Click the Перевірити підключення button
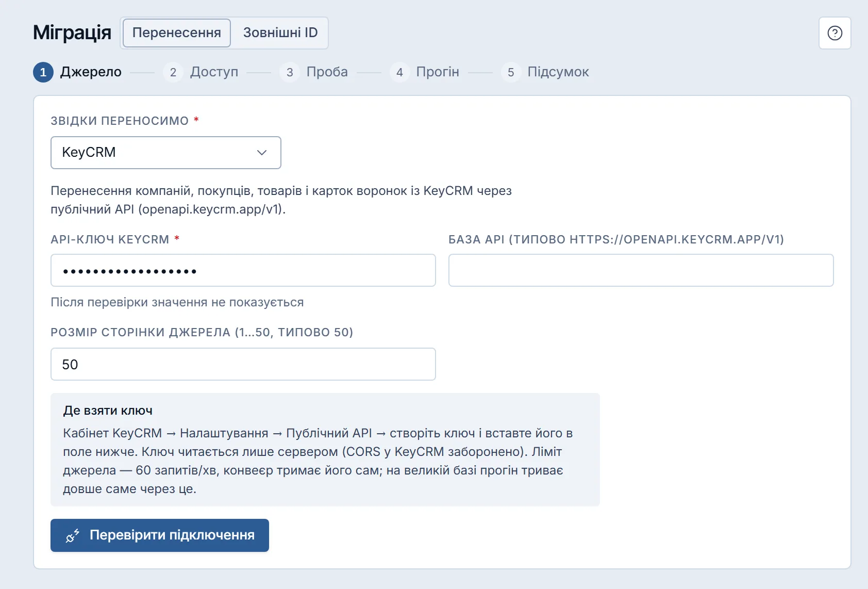The height and width of the screenshot is (589, 868). 160,535
